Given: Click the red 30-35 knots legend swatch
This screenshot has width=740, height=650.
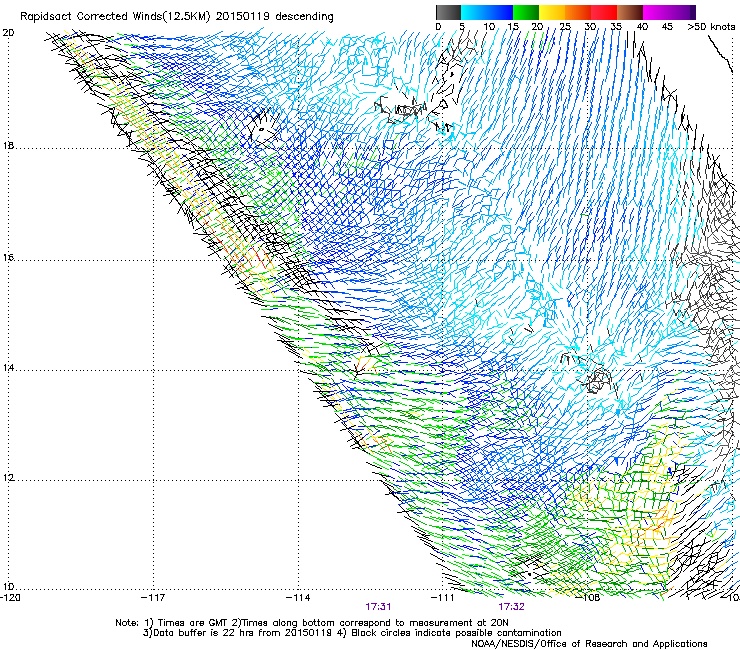Looking at the screenshot, I should pyautogui.click(x=604, y=12).
